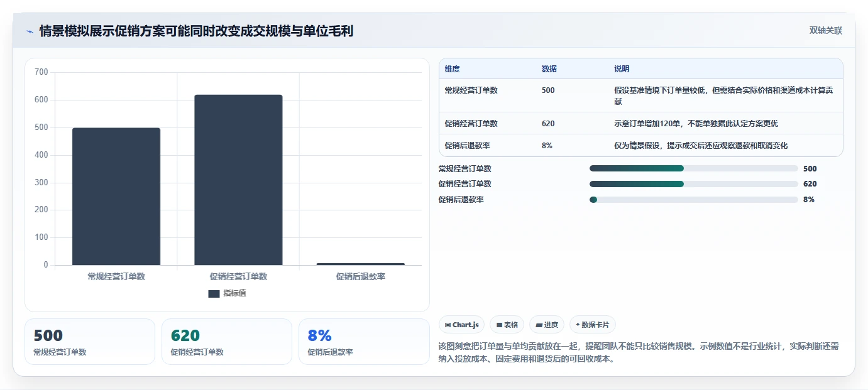The width and height of the screenshot is (868, 390).
Task: Click table cell 促销经营订单数
Action: pos(471,124)
